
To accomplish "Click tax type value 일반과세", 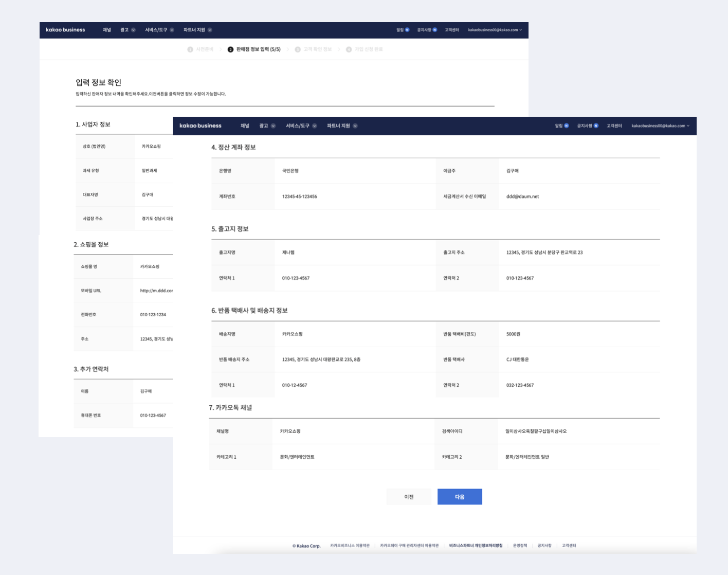I will (x=150, y=171).
